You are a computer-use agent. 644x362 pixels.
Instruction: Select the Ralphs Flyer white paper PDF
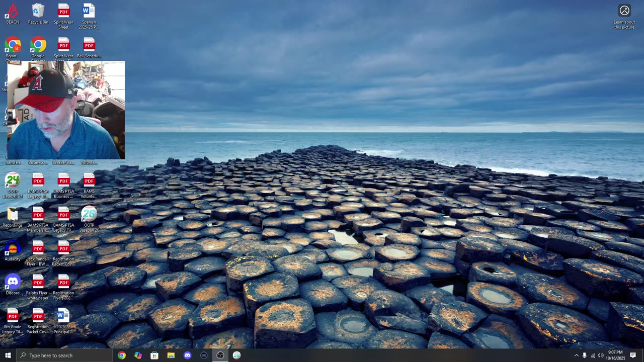[38, 288]
